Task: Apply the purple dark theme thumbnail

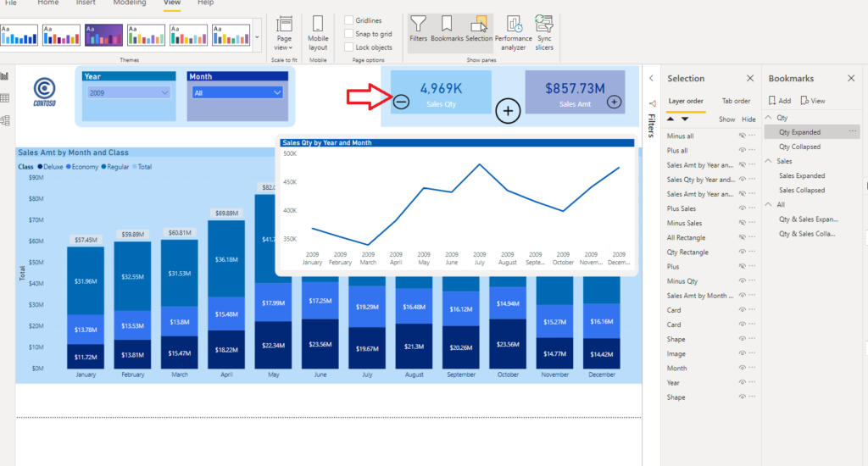Action: (x=103, y=35)
